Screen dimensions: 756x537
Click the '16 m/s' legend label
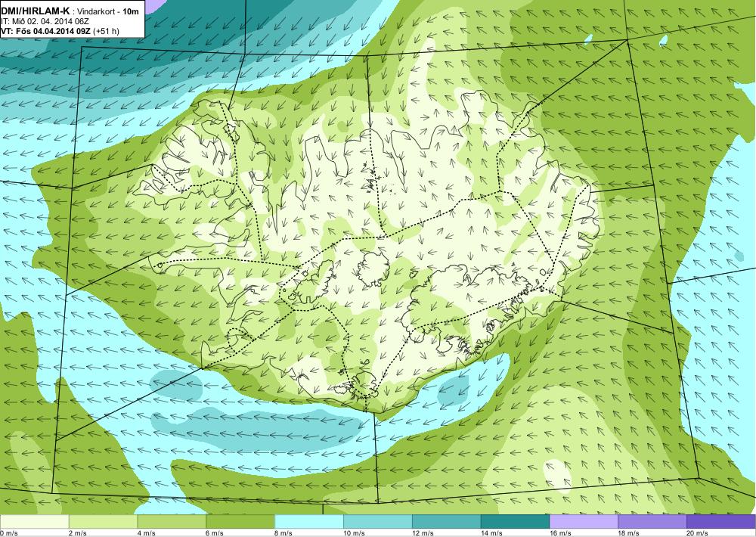(x=561, y=533)
